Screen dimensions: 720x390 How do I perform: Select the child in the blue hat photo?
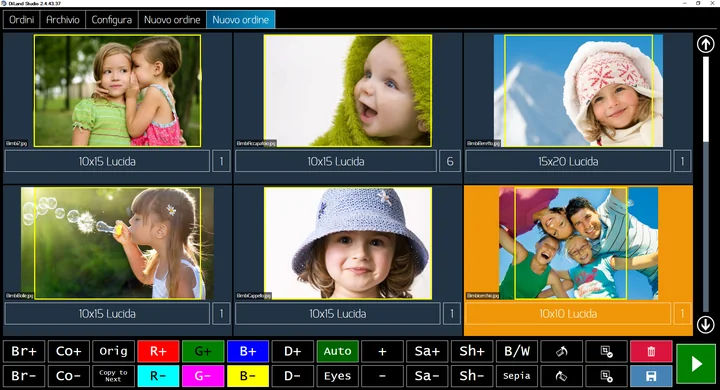point(348,243)
